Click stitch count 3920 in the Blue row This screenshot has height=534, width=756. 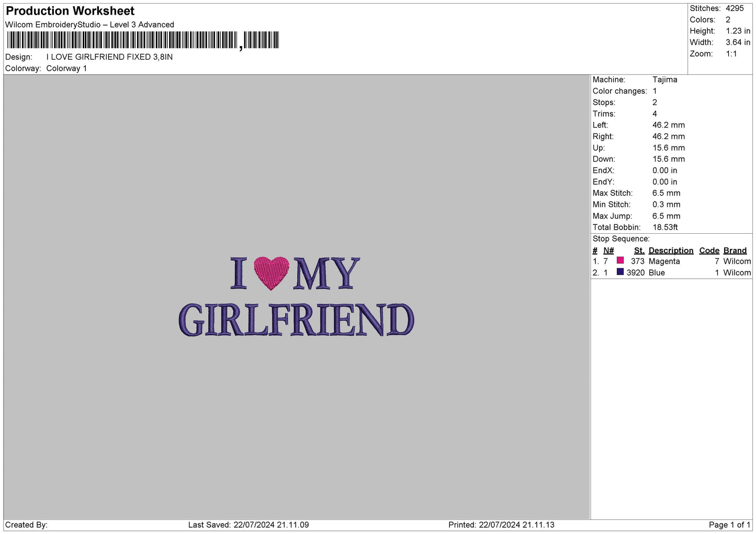[x=636, y=273]
